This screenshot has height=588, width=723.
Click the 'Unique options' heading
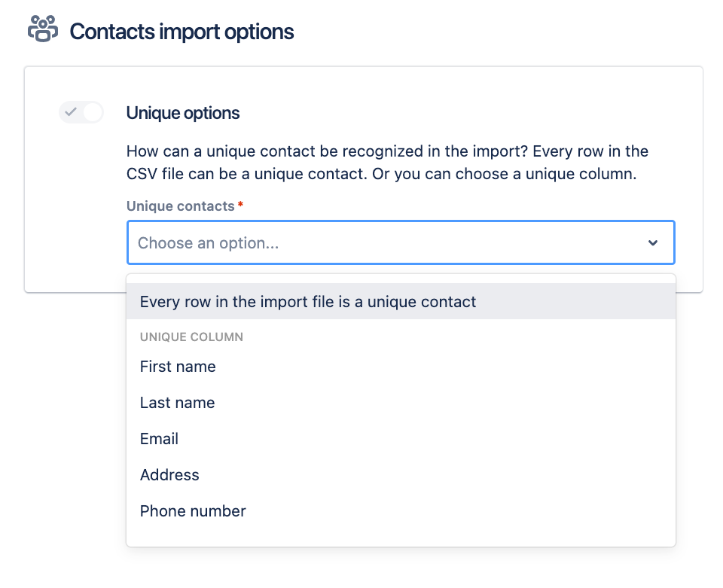[x=183, y=113]
